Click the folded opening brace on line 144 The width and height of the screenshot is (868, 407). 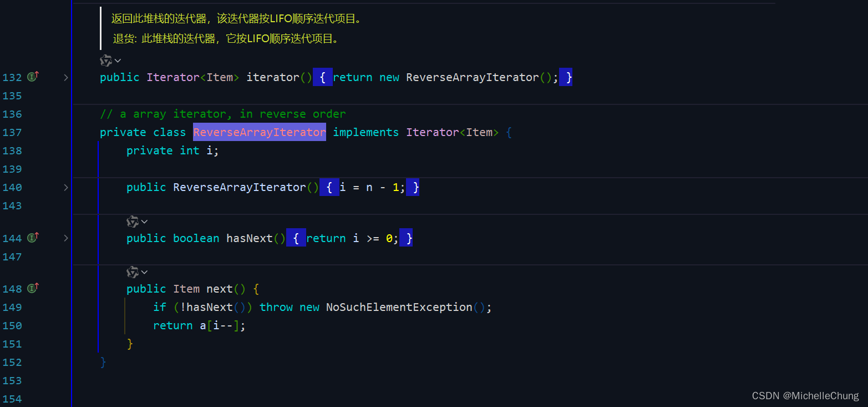(x=296, y=238)
